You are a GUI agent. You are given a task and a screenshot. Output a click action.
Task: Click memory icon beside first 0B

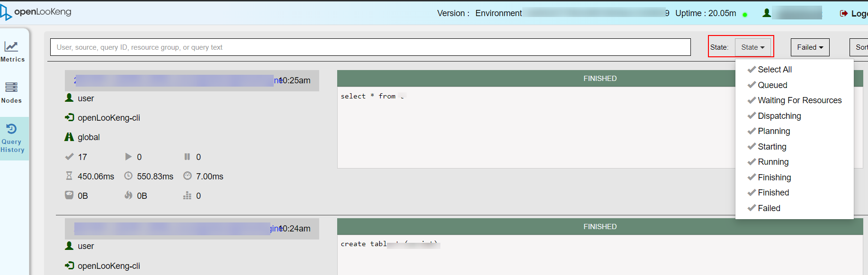pyautogui.click(x=69, y=195)
